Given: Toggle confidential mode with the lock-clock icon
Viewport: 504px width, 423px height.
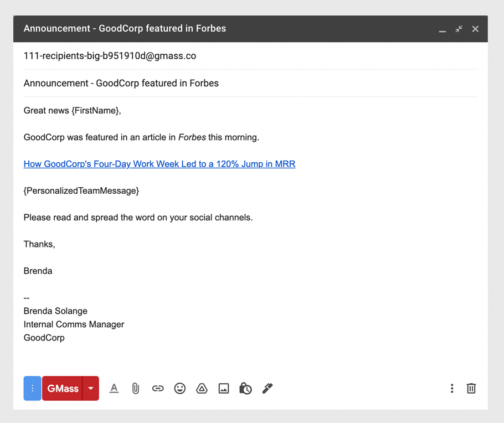Looking at the screenshot, I should (245, 388).
